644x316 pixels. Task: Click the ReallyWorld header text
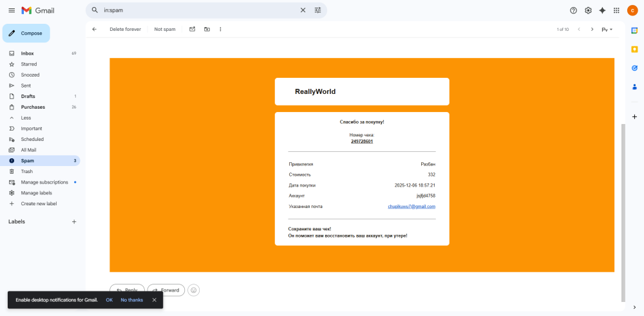(315, 91)
